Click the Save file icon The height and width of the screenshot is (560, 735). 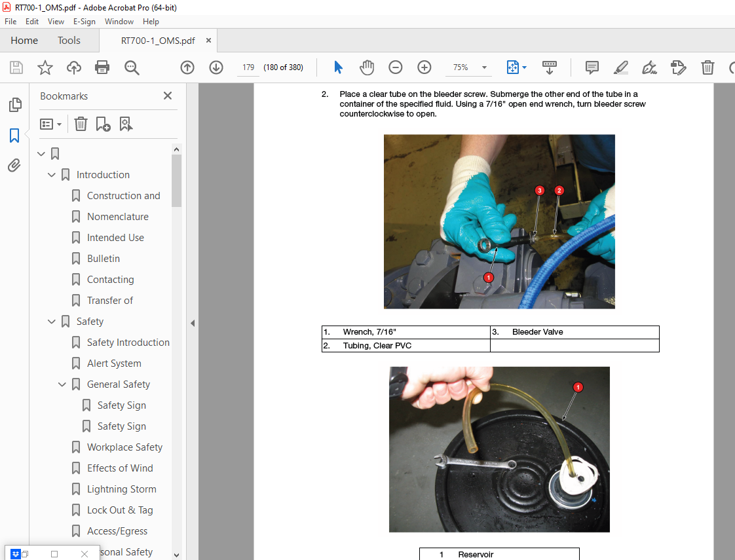pos(16,67)
